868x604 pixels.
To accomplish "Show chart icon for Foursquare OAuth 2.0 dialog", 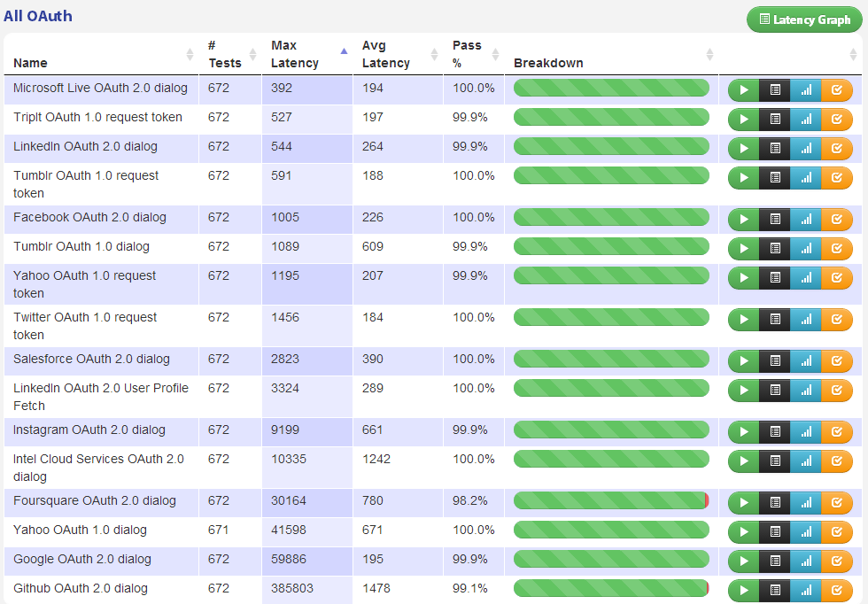I will click(x=806, y=503).
